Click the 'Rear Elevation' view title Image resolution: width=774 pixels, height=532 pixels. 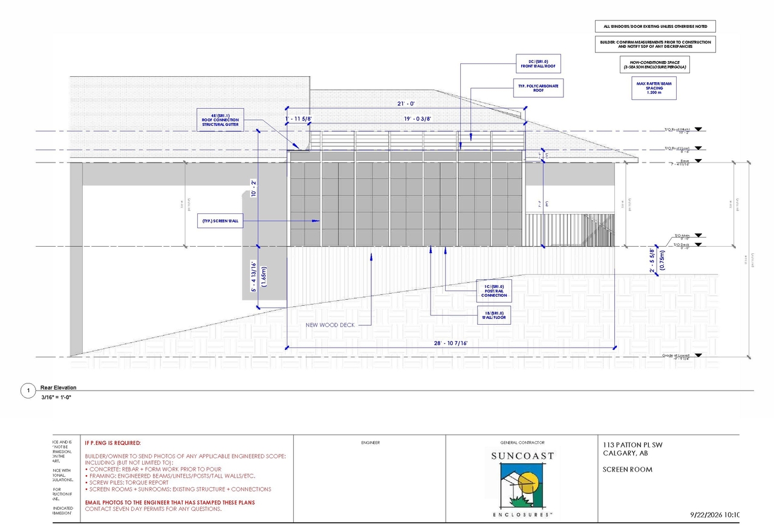(58, 388)
